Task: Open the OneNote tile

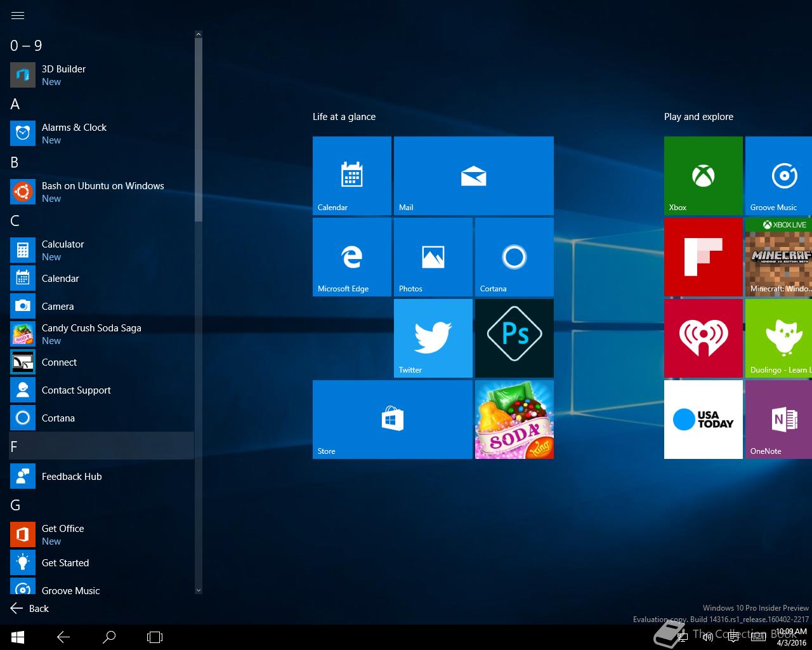Action: 779,420
